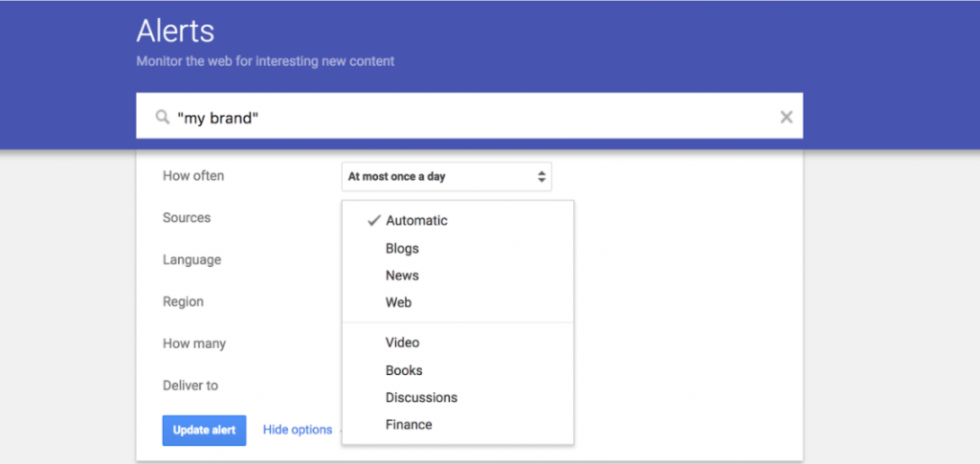
Task: Click the Deliver to setting label
Action: [190, 386]
